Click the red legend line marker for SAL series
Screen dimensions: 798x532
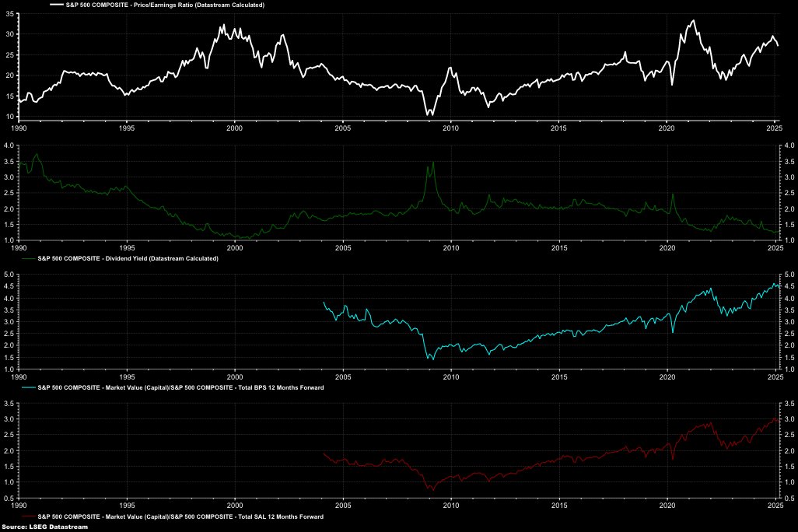pos(29,516)
